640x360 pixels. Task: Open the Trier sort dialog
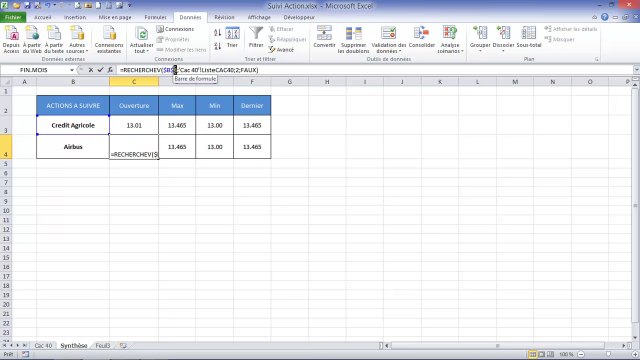pos(232,38)
